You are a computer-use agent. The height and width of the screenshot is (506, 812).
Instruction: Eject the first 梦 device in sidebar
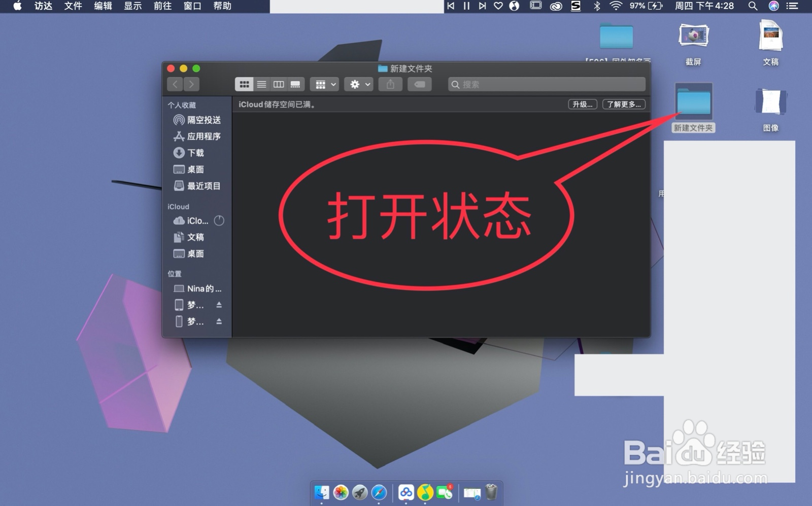(x=219, y=305)
